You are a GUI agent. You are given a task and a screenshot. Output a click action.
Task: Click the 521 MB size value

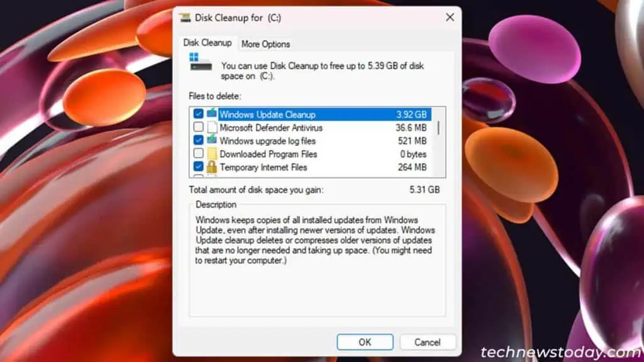click(412, 141)
